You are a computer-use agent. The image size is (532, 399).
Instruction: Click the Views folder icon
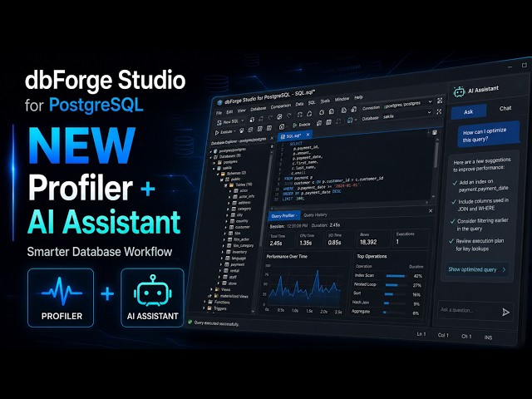click(216, 289)
